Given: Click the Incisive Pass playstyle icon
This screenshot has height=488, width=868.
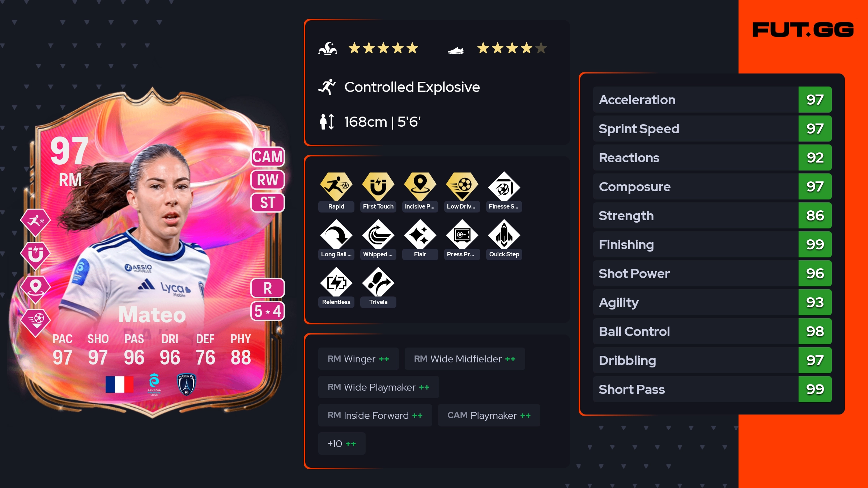Looking at the screenshot, I should (x=420, y=186).
